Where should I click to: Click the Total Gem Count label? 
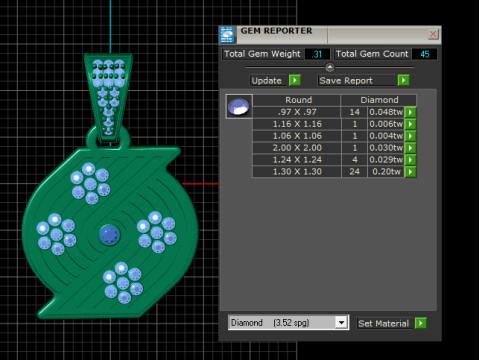pyautogui.click(x=372, y=54)
